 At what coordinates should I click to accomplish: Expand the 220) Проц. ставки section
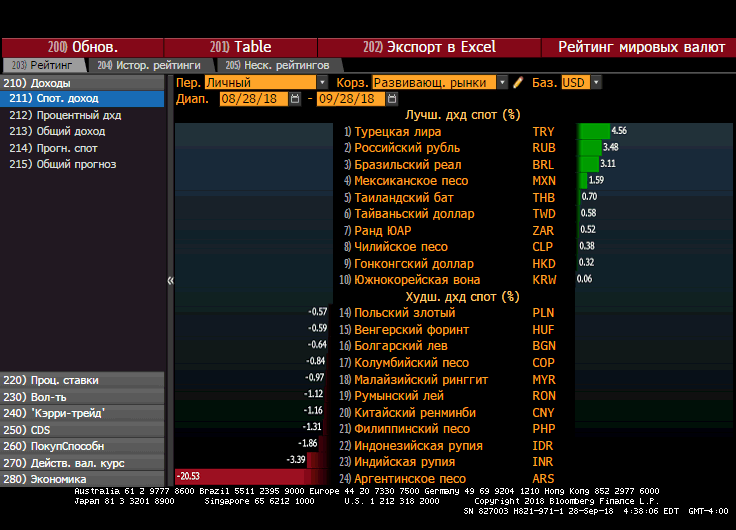83,380
